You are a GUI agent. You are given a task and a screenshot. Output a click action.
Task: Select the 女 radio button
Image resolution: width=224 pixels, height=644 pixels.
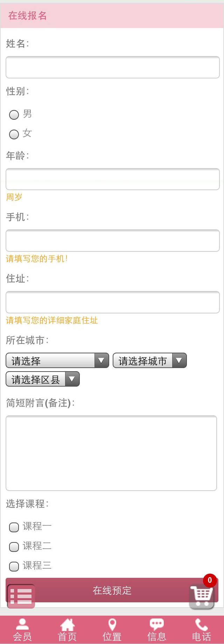14,134
